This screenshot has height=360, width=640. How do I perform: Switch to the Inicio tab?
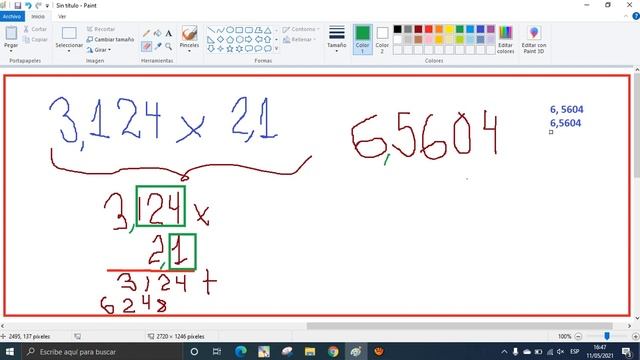pyautogui.click(x=38, y=16)
